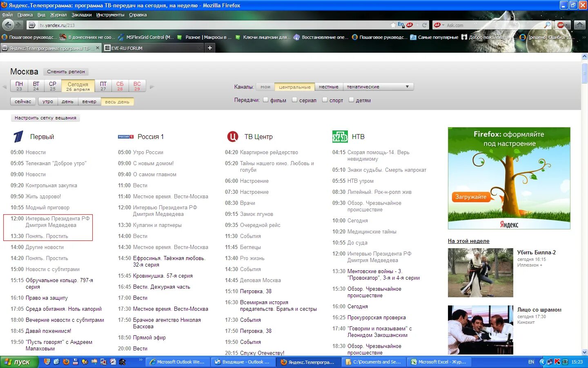The image size is (588, 368).
Task: Switch to the EVE-RU FORUM tab
Action: click(x=153, y=48)
